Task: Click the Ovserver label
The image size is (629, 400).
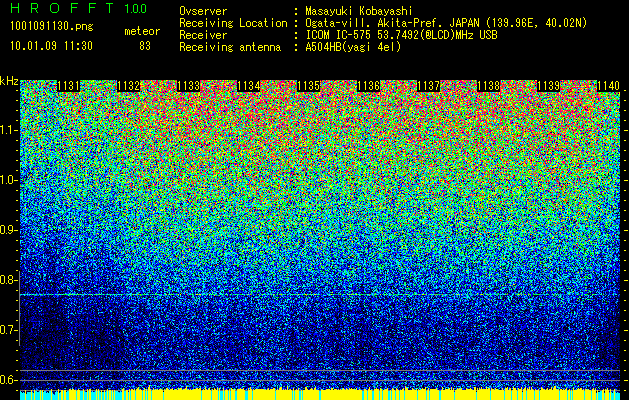Action: coord(203,11)
